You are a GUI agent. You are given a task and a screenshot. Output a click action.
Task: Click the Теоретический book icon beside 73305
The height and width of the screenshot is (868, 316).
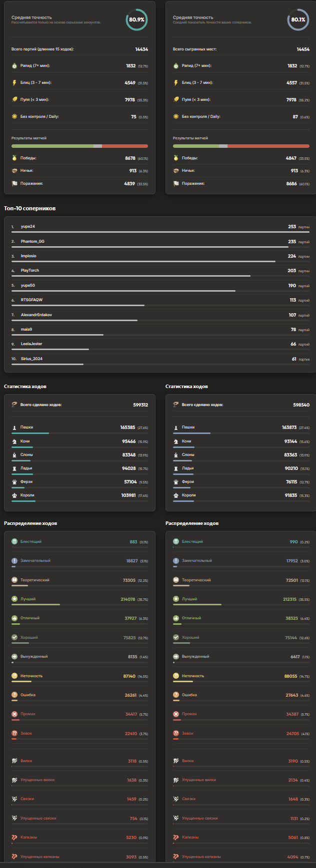[14, 580]
